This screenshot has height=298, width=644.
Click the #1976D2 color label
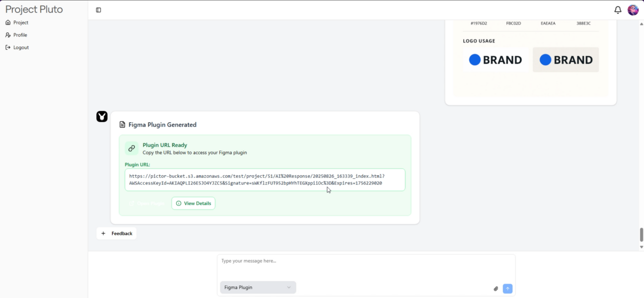(x=479, y=23)
